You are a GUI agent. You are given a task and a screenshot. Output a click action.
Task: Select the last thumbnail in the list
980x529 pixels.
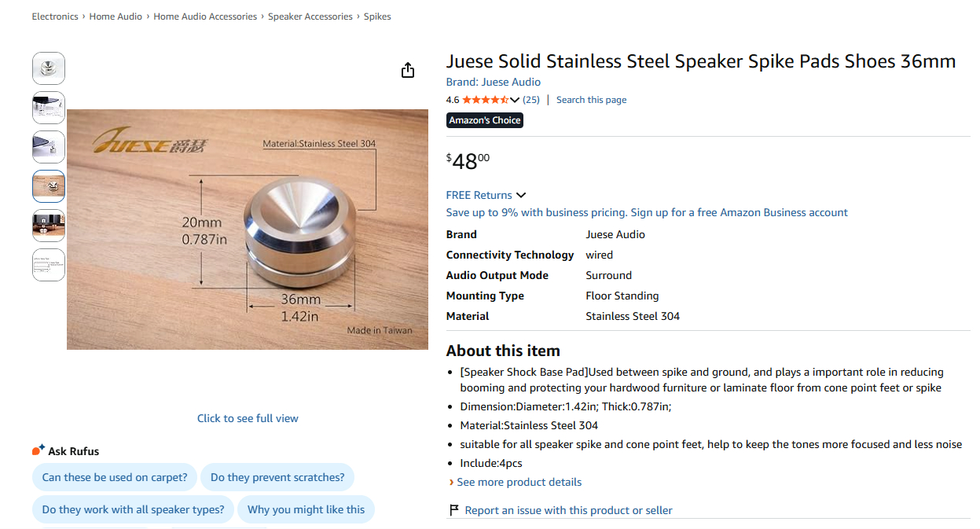pos(49,265)
